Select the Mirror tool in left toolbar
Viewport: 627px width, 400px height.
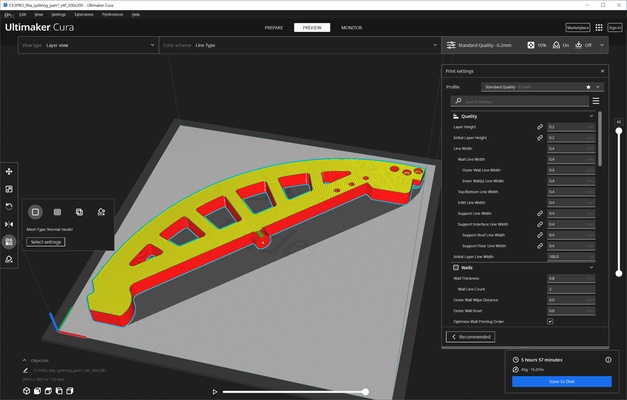coord(9,224)
